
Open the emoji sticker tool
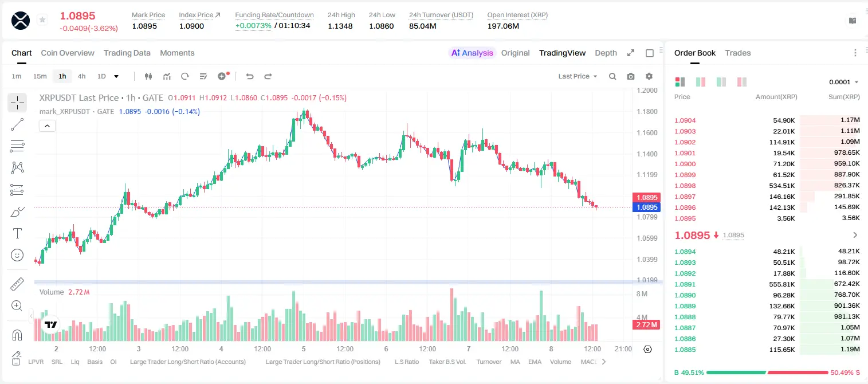17,255
